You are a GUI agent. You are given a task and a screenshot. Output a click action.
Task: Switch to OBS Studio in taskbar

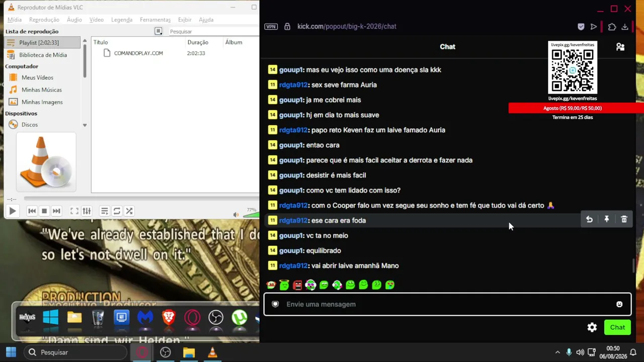tap(165, 352)
